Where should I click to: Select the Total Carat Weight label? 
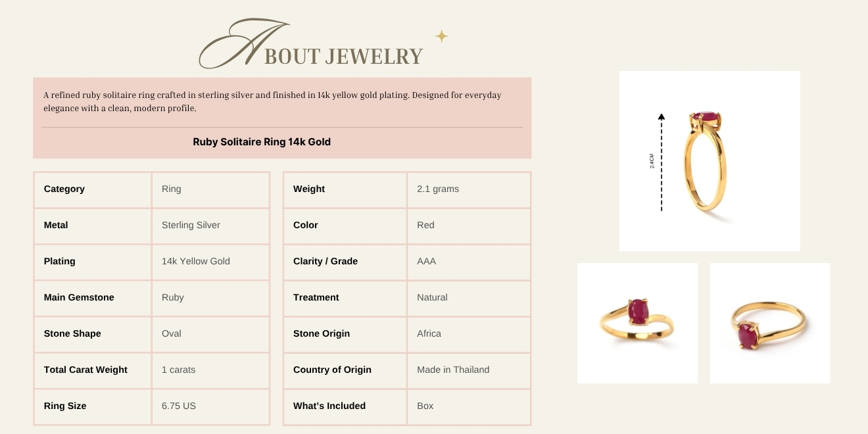point(85,370)
